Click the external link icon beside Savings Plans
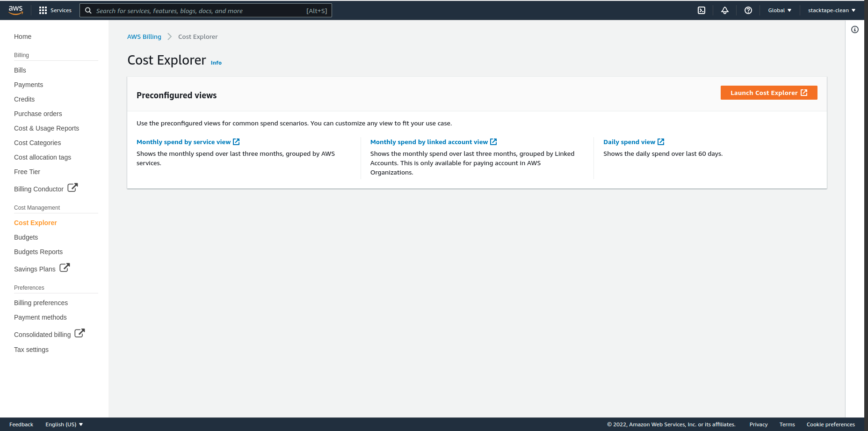 point(65,268)
